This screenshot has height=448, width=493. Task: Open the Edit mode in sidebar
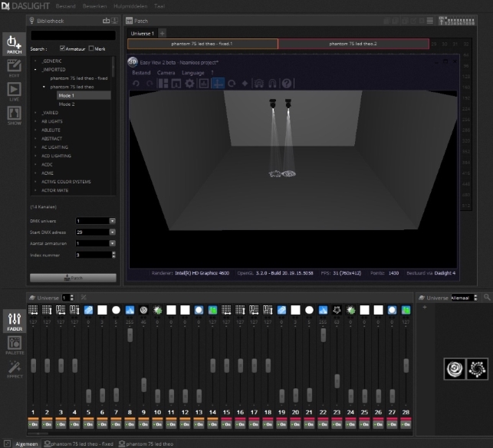(x=14, y=68)
